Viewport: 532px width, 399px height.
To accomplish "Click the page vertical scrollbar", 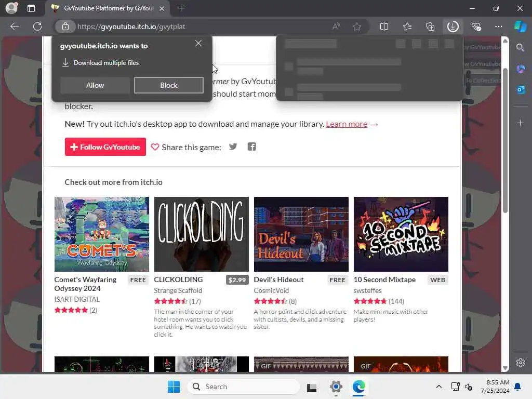I will click(x=505, y=140).
